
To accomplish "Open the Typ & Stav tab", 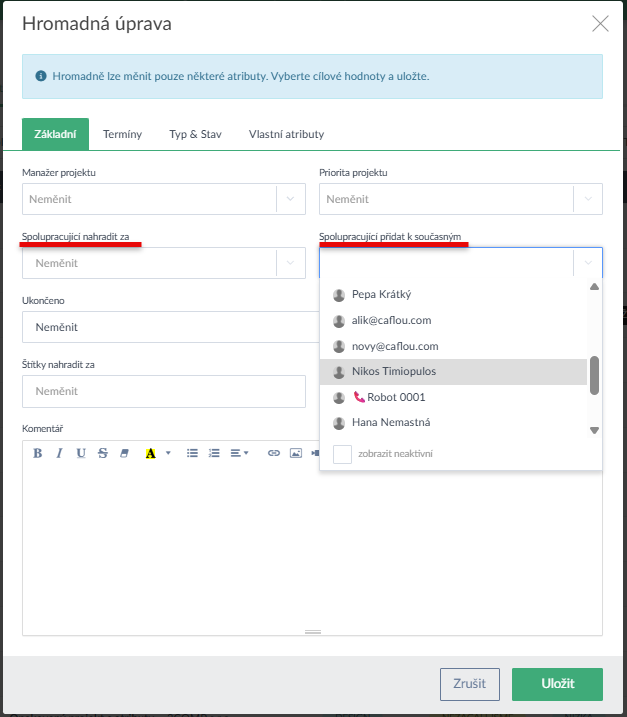I will click(195, 134).
